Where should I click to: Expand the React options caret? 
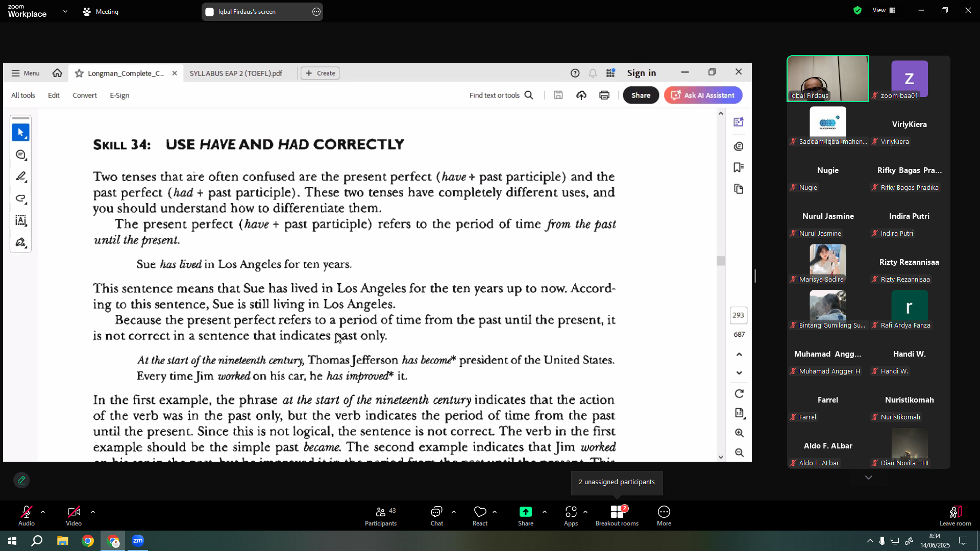click(495, 512)
